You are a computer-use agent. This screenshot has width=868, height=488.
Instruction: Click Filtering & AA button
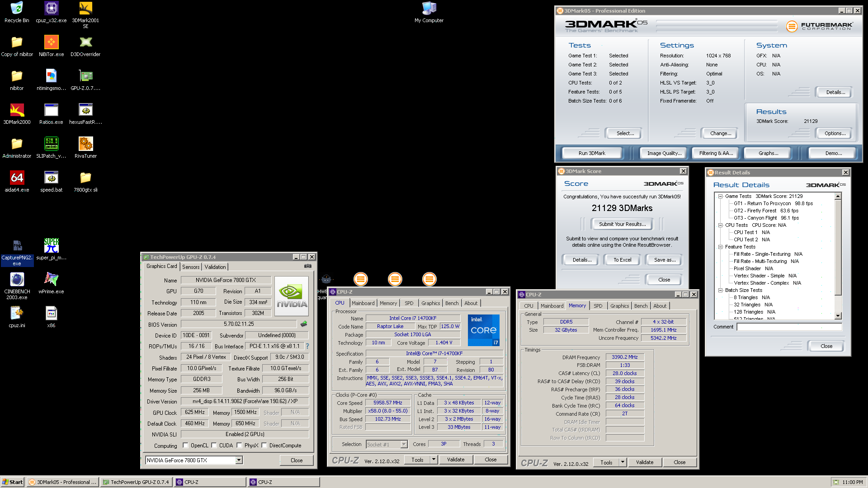[716, 153]
